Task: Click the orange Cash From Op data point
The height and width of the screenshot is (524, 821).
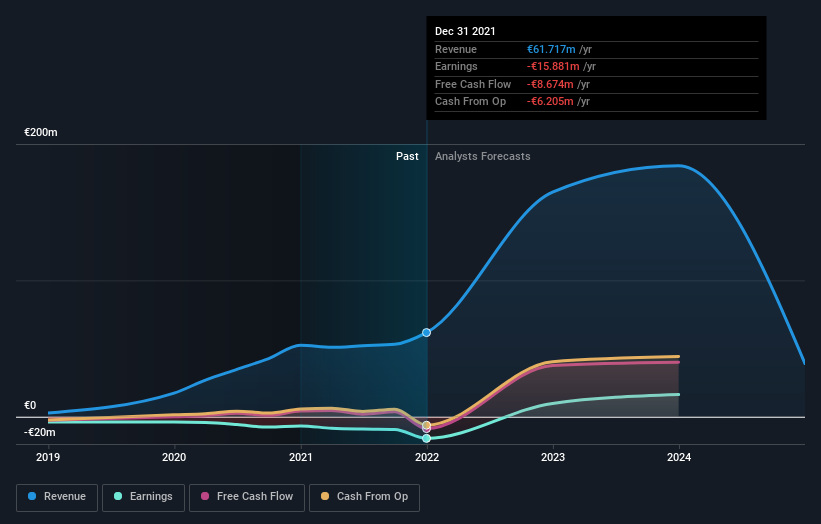Action: [427, 425]
